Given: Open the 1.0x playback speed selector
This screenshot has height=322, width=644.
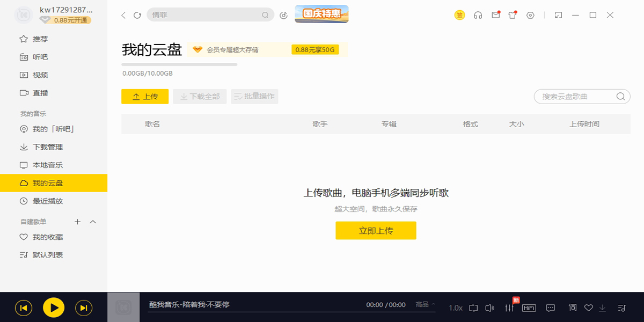Looking at the screenshot, I should (x=456, y=308).
